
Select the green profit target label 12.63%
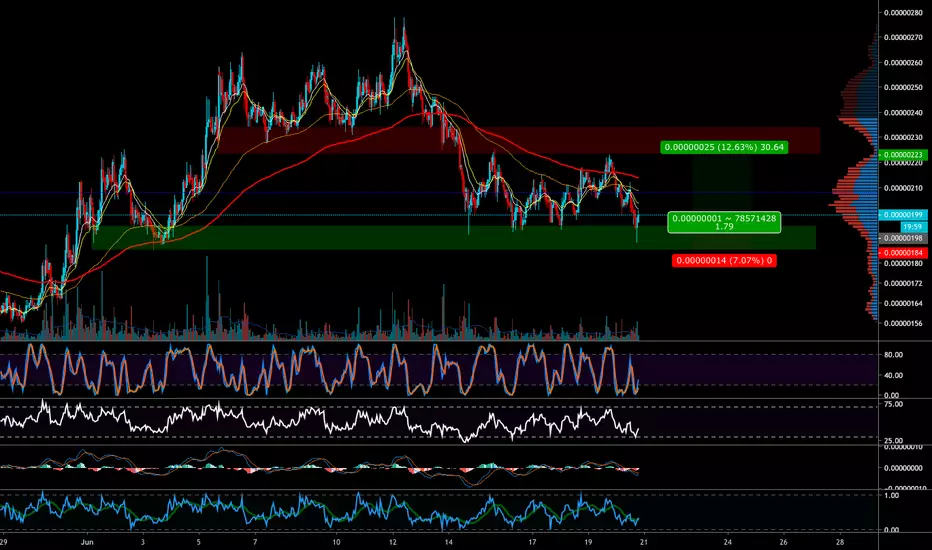(724, 147)
